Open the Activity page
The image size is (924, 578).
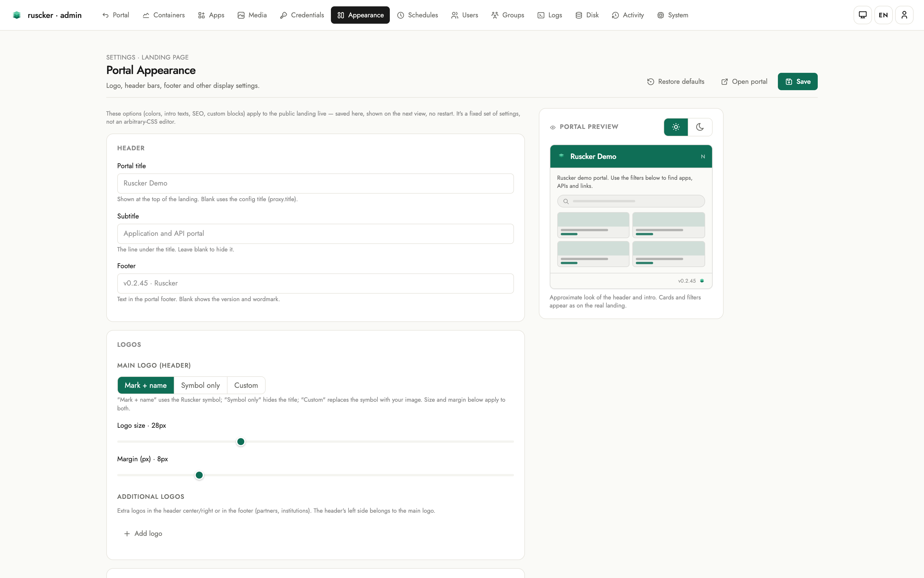628,15
